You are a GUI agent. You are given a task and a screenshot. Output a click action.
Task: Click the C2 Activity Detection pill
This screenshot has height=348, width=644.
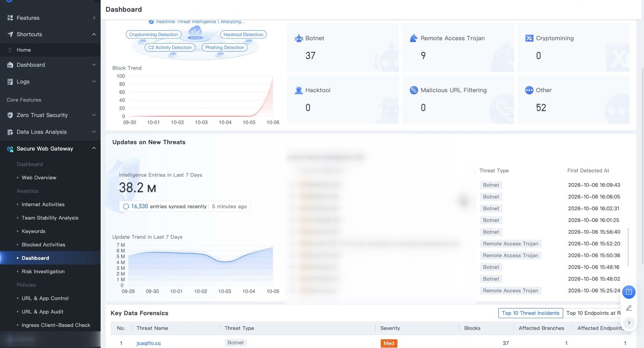tap(170, 47)
